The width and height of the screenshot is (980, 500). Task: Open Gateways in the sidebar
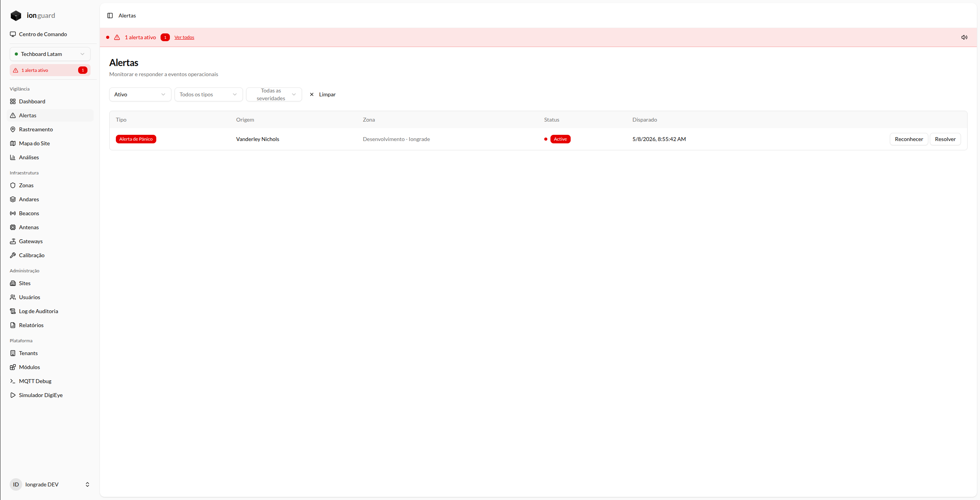point(50,241)
